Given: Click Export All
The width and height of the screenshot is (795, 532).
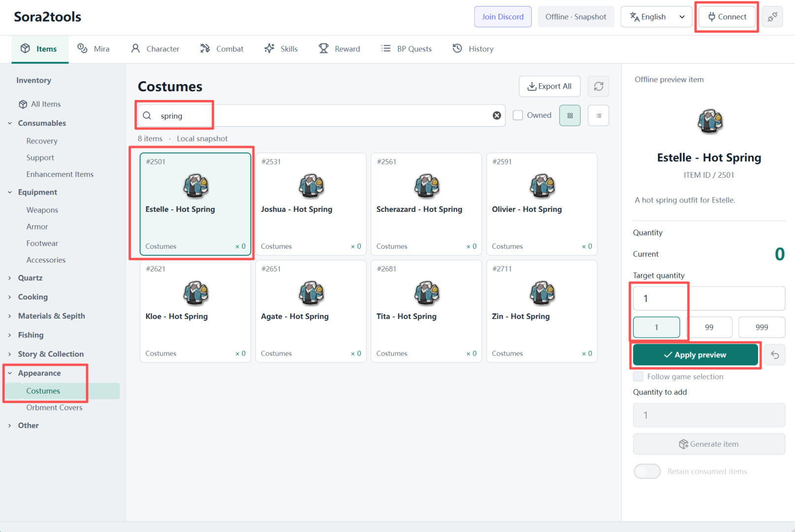Looking at the screenshot, I should (550, 86).
